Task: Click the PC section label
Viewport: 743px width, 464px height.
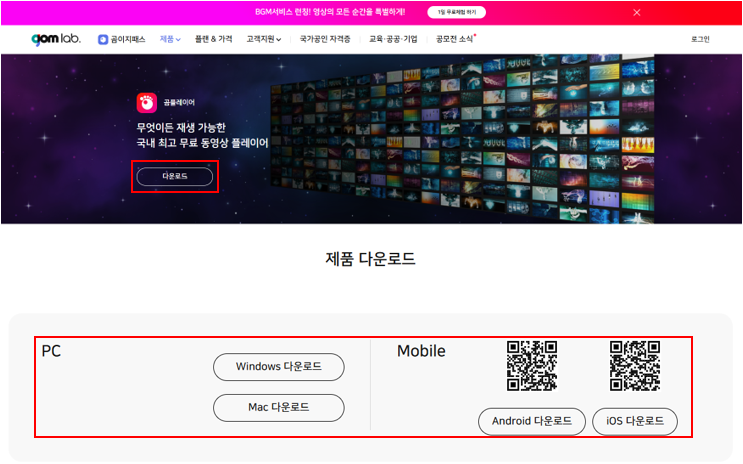Action: click(x=51, y=351)
